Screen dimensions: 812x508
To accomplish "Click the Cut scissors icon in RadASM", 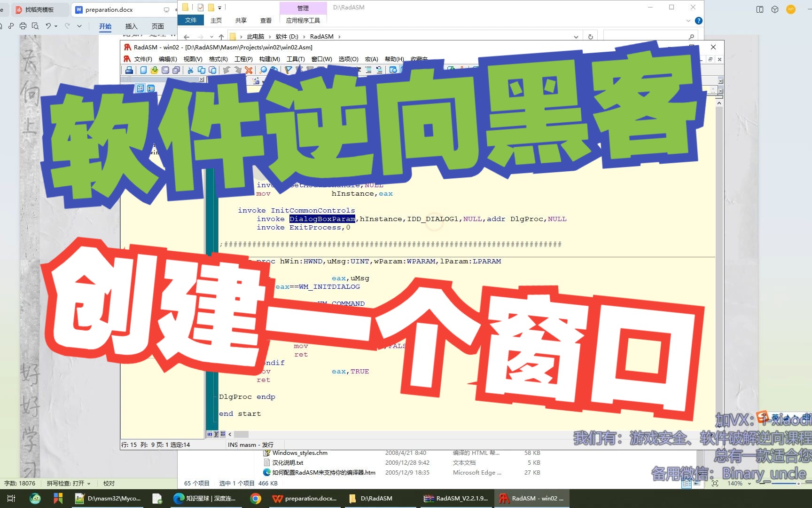I will (190, 70).
